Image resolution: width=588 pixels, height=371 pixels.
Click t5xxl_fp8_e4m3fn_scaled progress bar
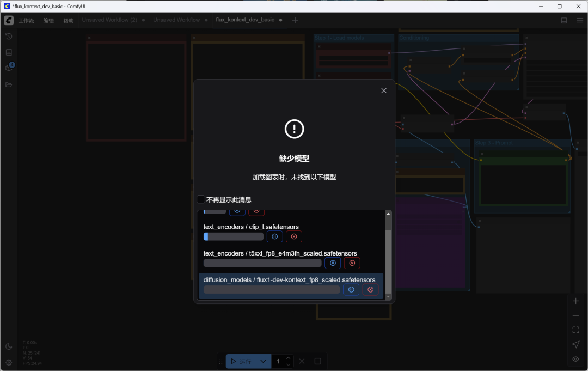point(262,263)
